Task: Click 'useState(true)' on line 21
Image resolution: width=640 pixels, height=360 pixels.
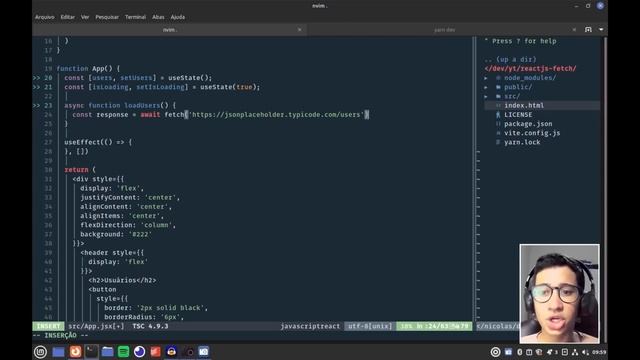Action: tap(230, 87)
